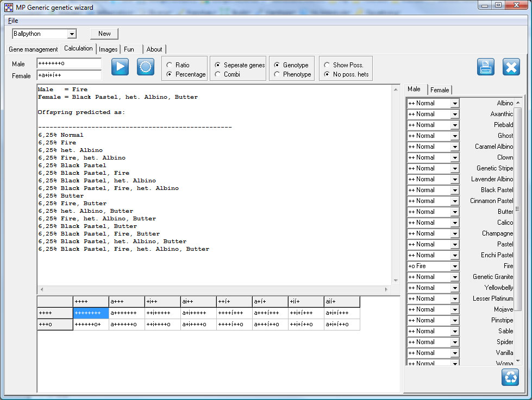Click the Male genotype input field
The width and height of the screenshot is (532, 400).
[x=68, y=64]
